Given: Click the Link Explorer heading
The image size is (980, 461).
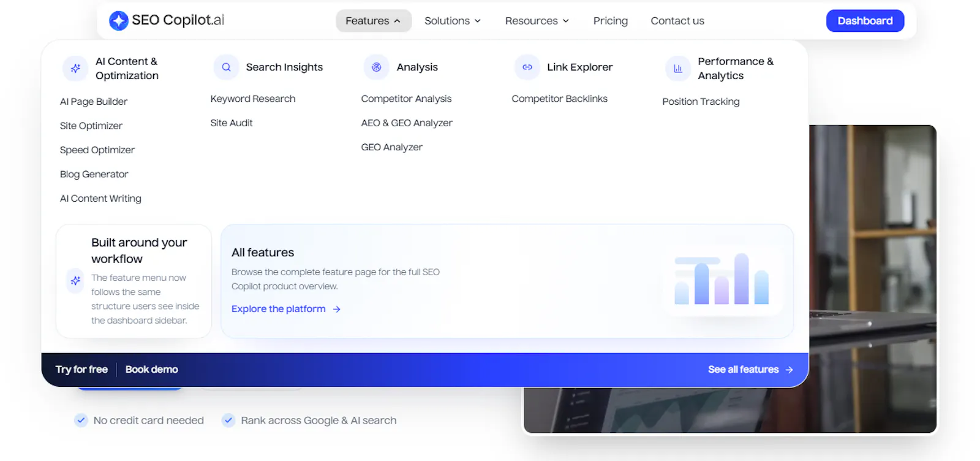Looking at the screenshot, I should pyautogui.click(x=580, y=67).
